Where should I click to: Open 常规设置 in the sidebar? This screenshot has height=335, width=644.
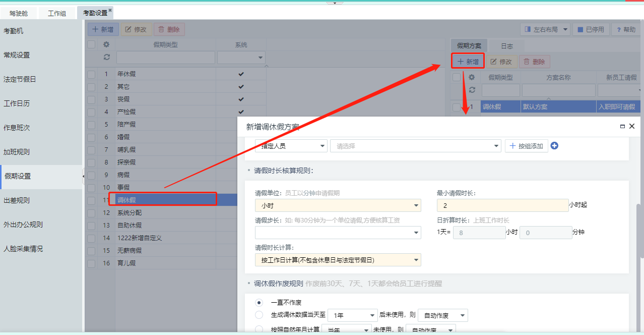(x=41, y=55)
